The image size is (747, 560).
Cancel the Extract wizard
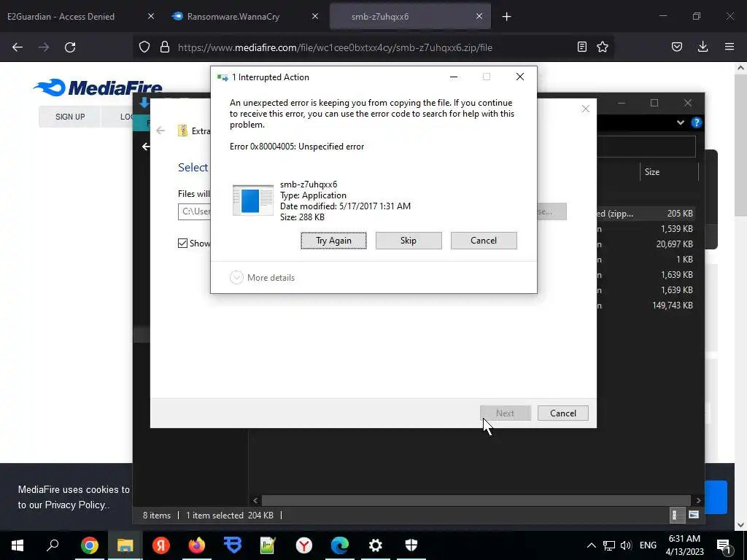pos(563,413)
